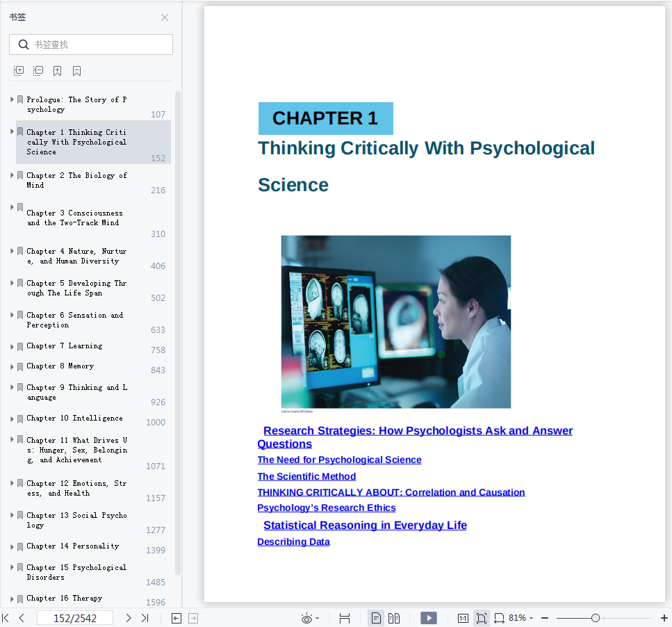Expand the Chapter 4 Nature, Nurture bookmark
The width and height of the screenshot is (672, 627).
coord(12,251)
